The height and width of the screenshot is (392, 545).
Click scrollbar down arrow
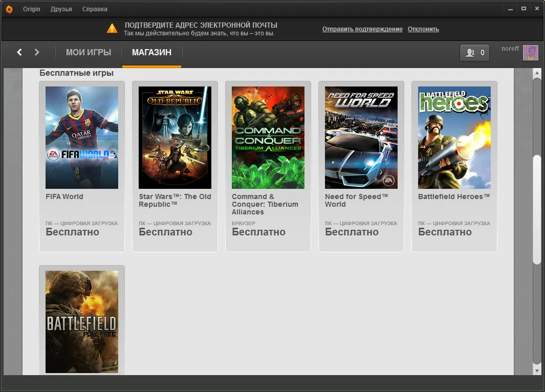537,371
